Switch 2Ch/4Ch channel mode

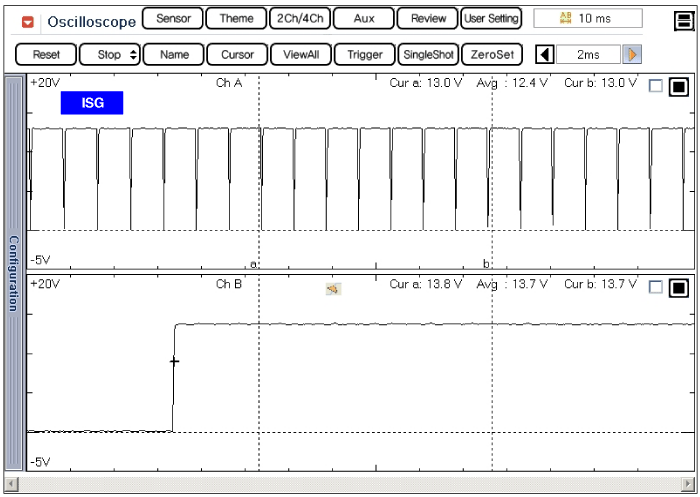tap(300, 19)
